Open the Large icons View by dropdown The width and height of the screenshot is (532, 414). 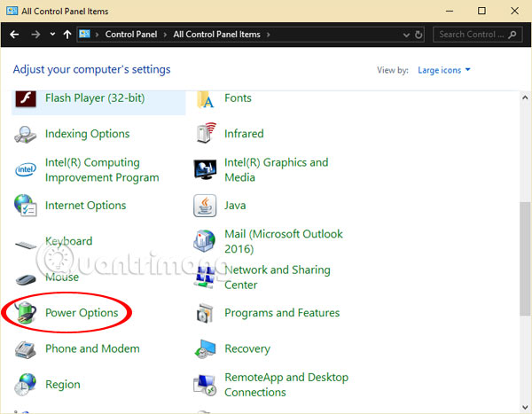click(x=444, y=70)
